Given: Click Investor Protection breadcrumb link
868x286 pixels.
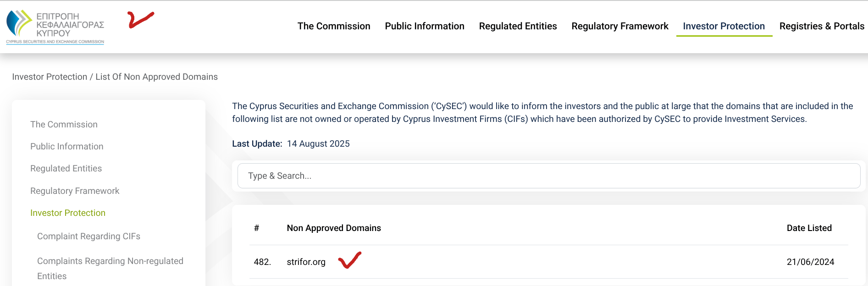Looking at the screenshot, I should coord(50,77).
